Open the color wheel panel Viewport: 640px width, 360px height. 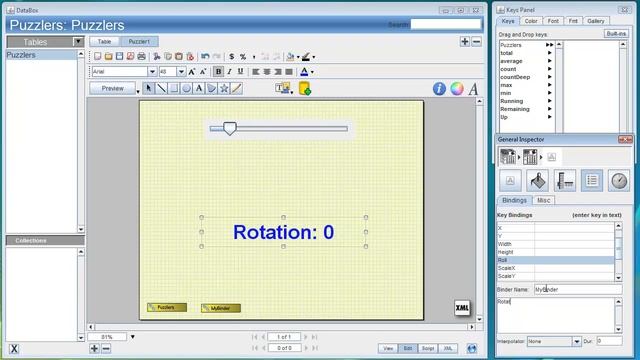tap(457, 89)
